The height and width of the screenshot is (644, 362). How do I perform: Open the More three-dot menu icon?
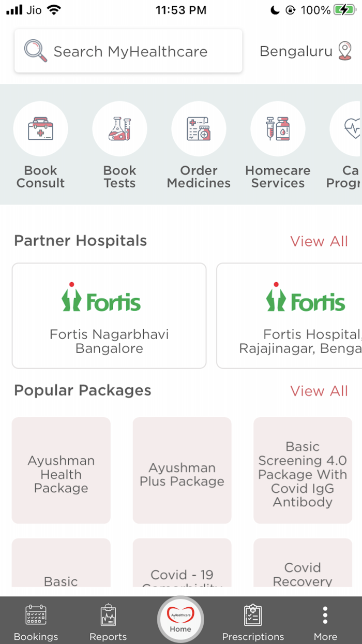325,615
